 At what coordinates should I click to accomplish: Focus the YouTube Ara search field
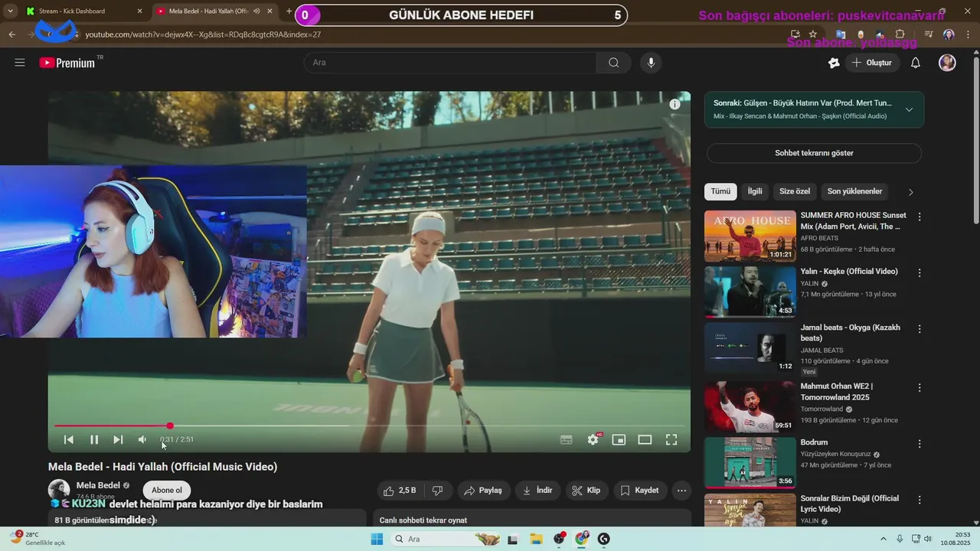pos(450,63)
